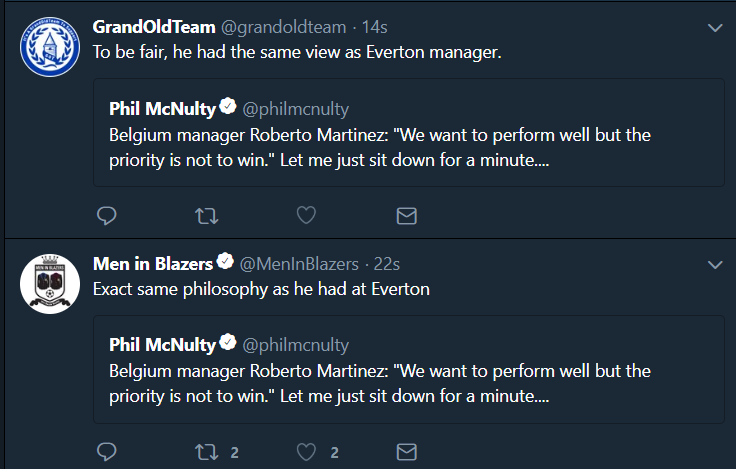Open the 14s timestamp link
The height and width of the screenshot is (469, 736).
point(374,27)
